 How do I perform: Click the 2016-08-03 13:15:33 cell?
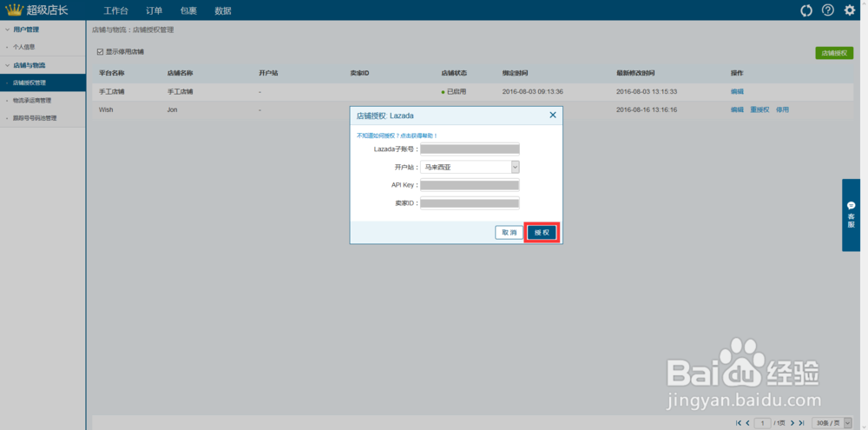tap(647, 91)
